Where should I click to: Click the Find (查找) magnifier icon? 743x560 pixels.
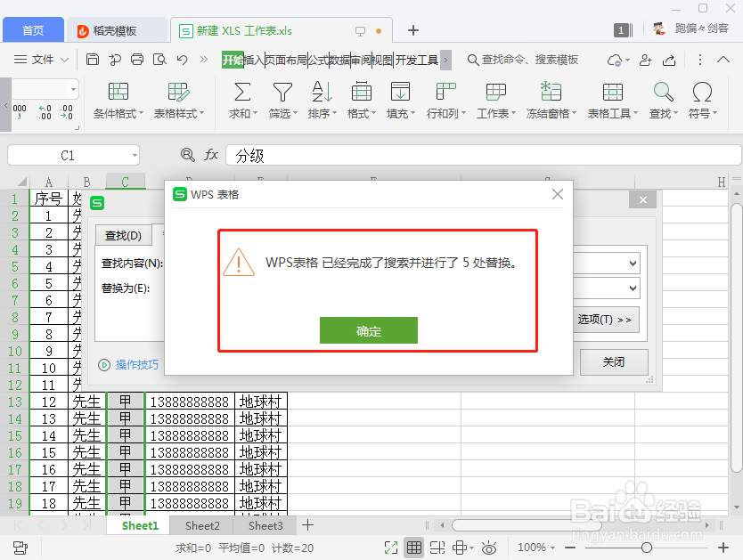[664, 92]
